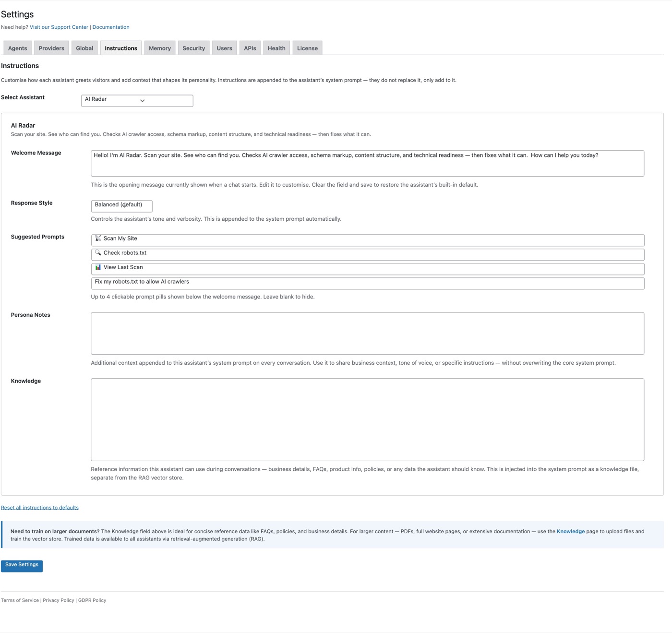The height and width of the screenshot is (633, 672).
Task: Click inside the Persona Notes field
Action: 367,333
